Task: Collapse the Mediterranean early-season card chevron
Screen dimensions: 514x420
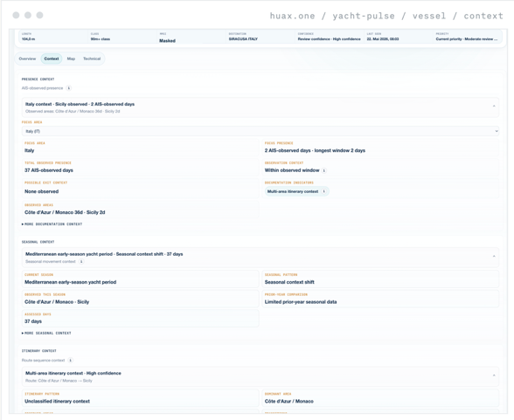Action: (x=494, y=257)
